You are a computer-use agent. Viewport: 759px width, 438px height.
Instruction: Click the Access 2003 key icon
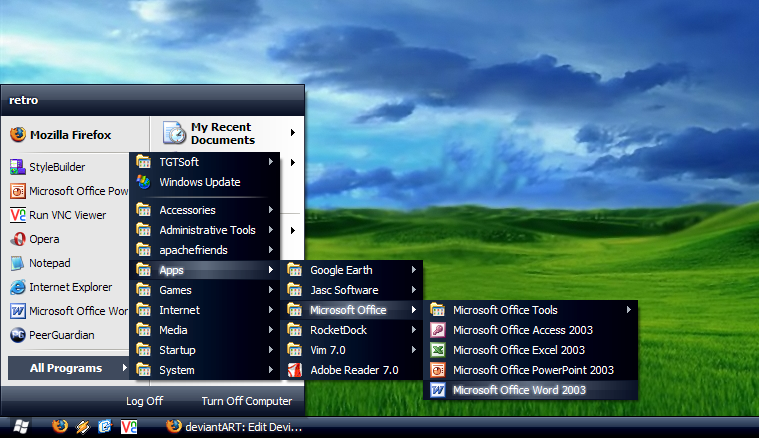pos(438,330)
